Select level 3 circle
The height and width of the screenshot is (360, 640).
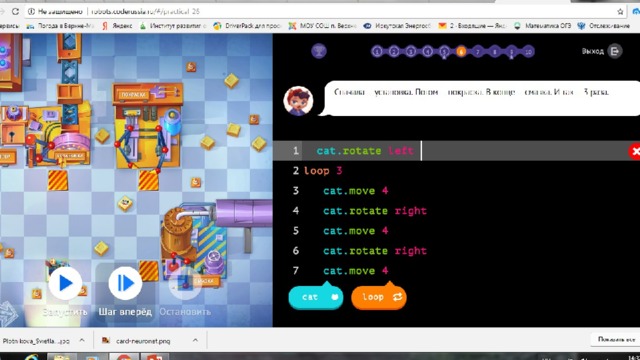tap(411, 51)
